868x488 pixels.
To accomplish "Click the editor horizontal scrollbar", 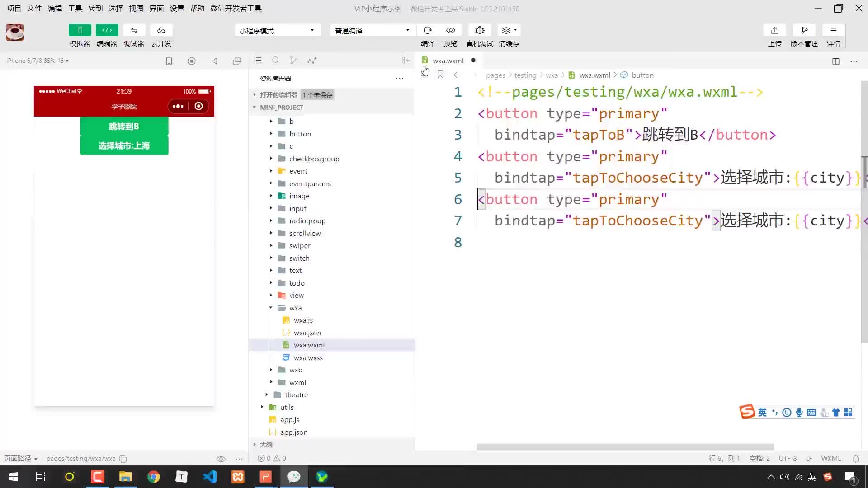I will coord(625,447).
